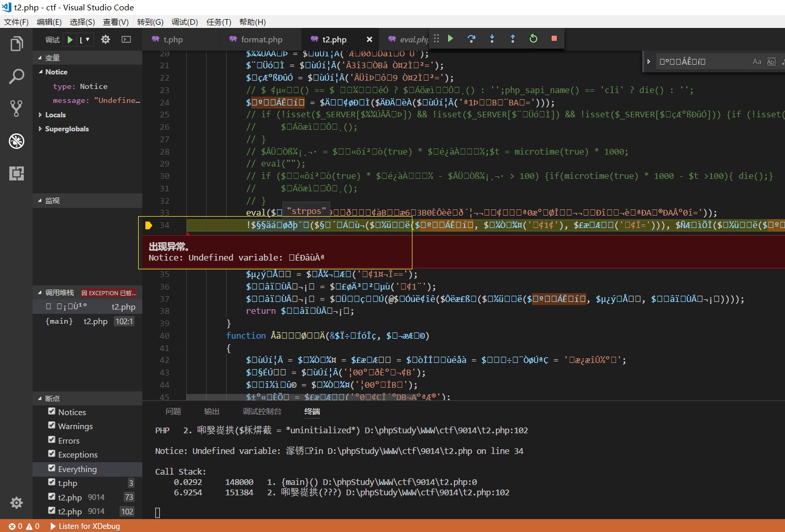Open the Explorer view in activity bar
This screenshot has height=532, width=785.
(x=17, y=44)
